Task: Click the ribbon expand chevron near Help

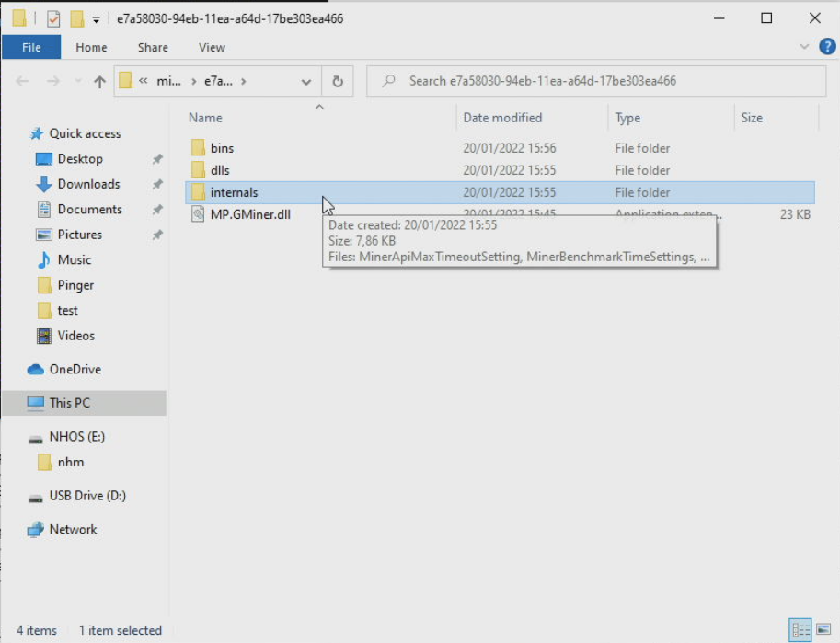Action: point(804,47)
